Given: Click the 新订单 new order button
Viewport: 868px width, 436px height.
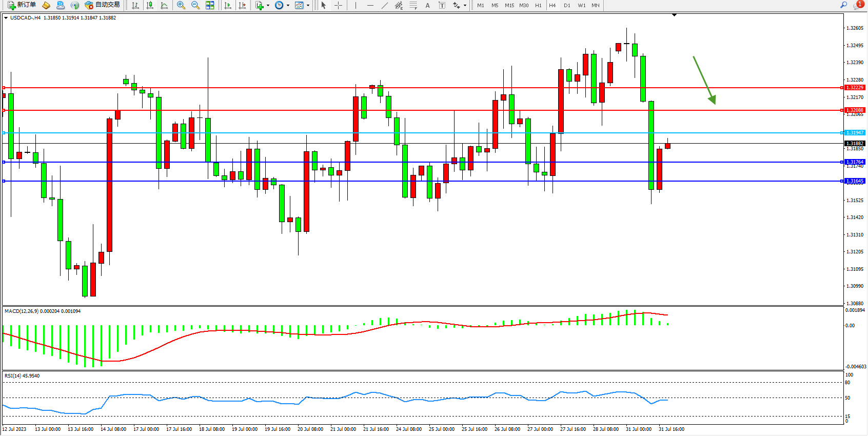Looking at the screenshot, I should [22, 5].
